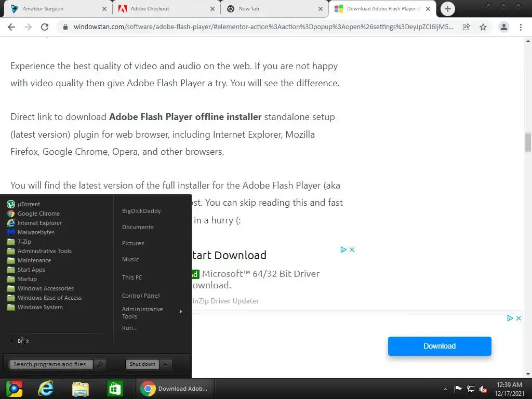The height and width of the screenshot is (399, 532).
Task: Click the page vertical scrollbar thumb
Action: point(528,142)
